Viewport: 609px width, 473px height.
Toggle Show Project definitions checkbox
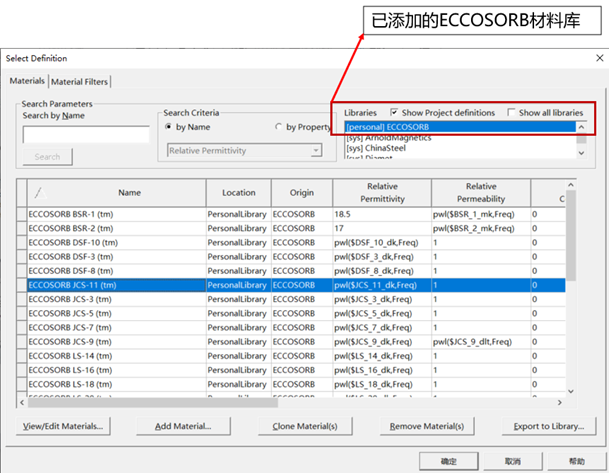[x=394, y=113]
